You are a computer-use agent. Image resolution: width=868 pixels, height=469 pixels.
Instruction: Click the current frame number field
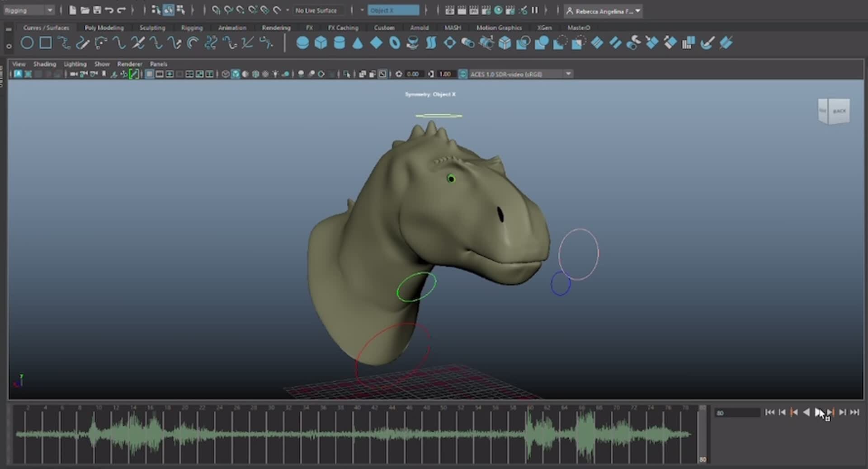tap(737, 413)
